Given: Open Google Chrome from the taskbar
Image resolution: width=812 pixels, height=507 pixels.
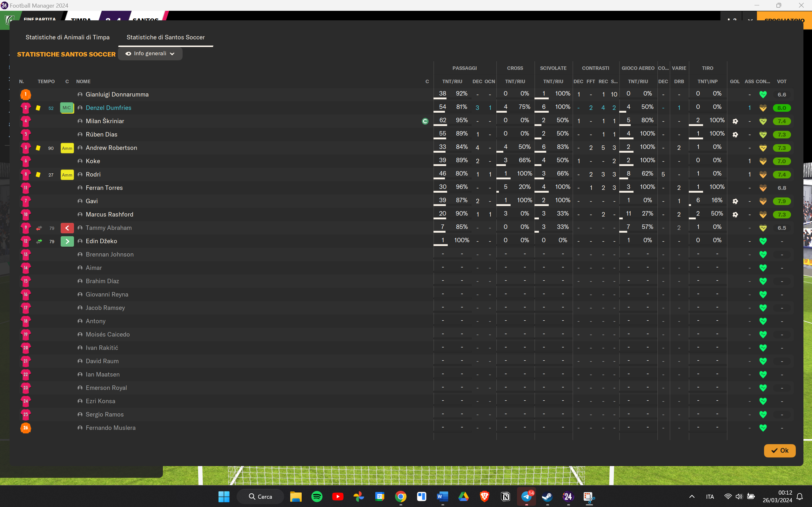Looking at the screenshot, I should [x=400, y=497].
